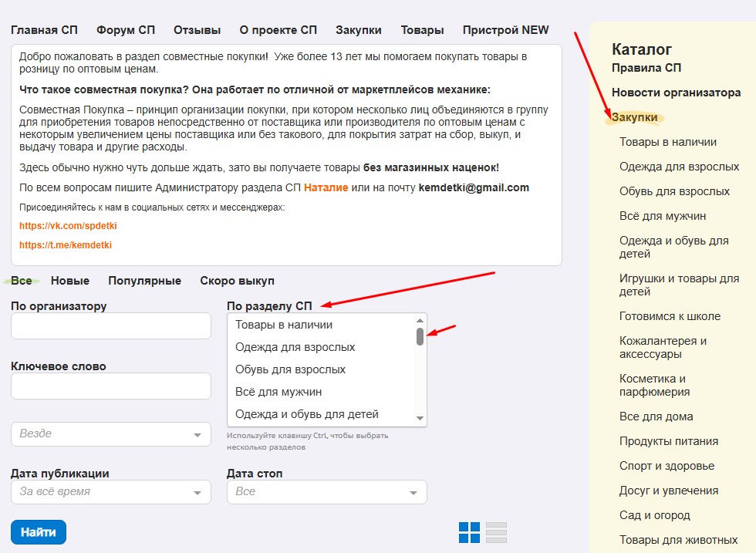Viewport: 756px width, 553px height.
Task: Switch to list view layout icon
Action: pos(496,532)
